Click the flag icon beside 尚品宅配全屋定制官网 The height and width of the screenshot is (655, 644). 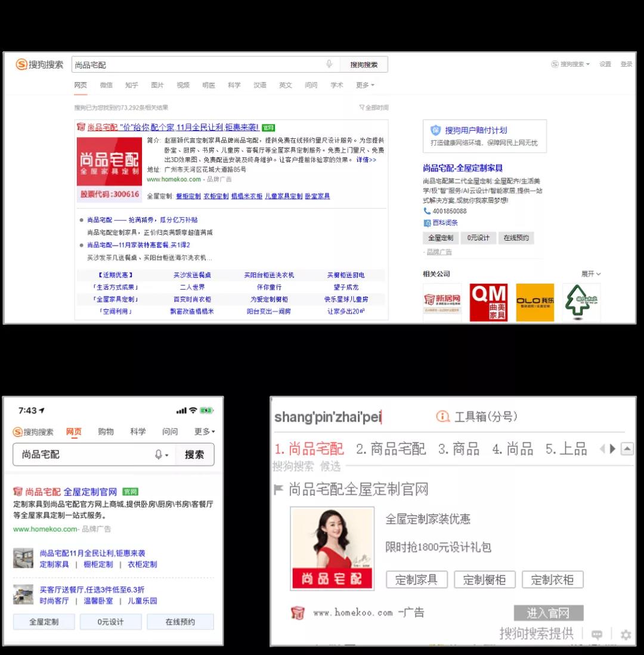[278, 489]
